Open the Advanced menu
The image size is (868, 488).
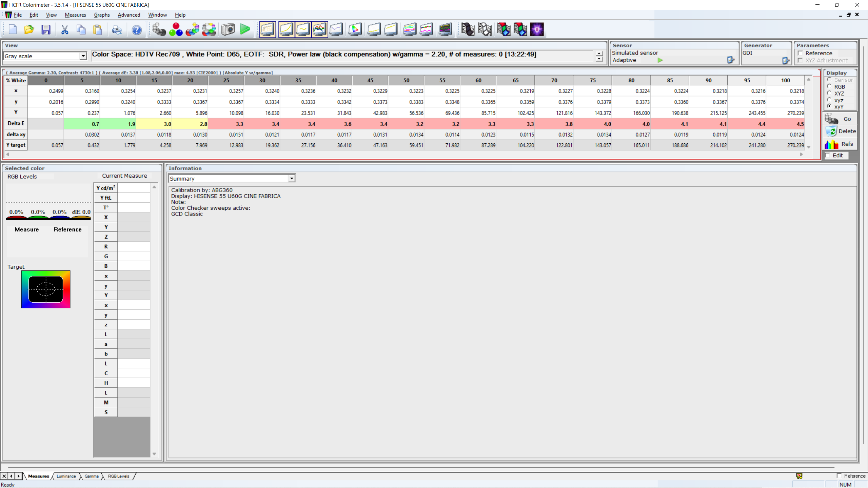pyautogui.click(x=129, y=15)
